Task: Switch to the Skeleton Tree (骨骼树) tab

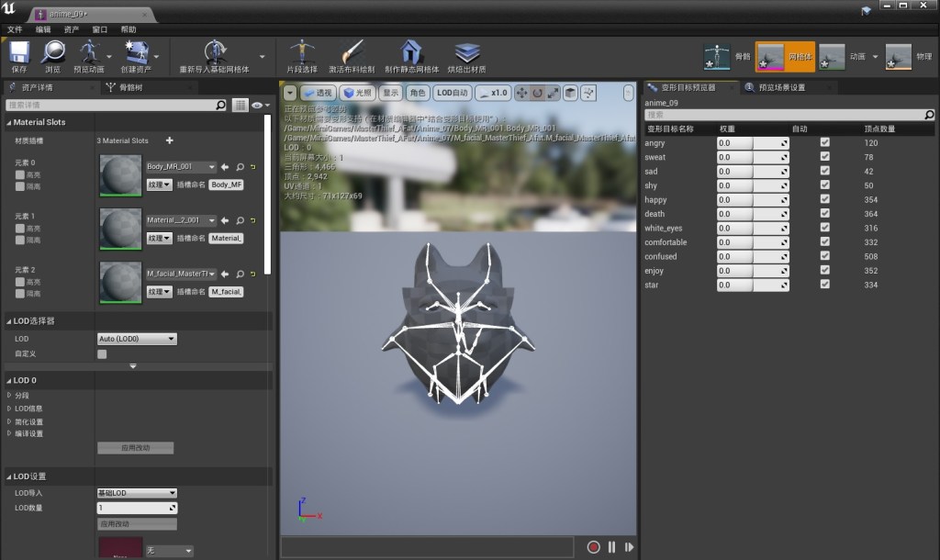Action: click(x=129, y=88)
